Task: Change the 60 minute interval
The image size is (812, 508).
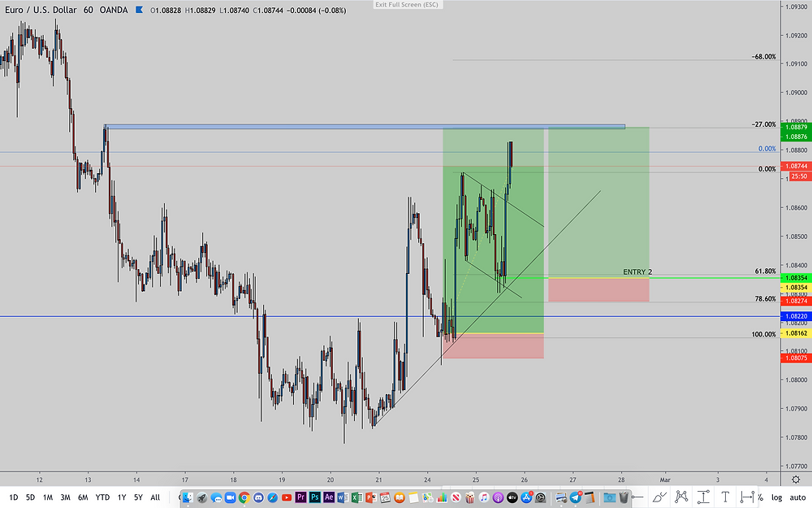Action: pos(88,10)
